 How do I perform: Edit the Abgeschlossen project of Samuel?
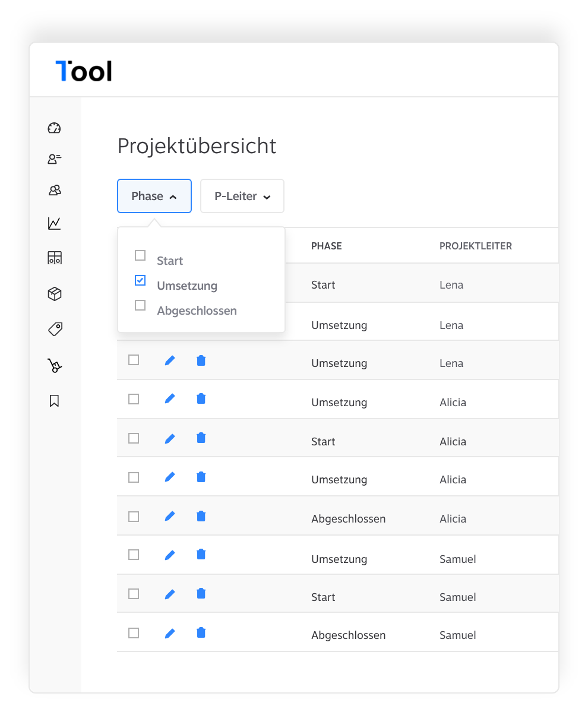click(x=170, y=633)
